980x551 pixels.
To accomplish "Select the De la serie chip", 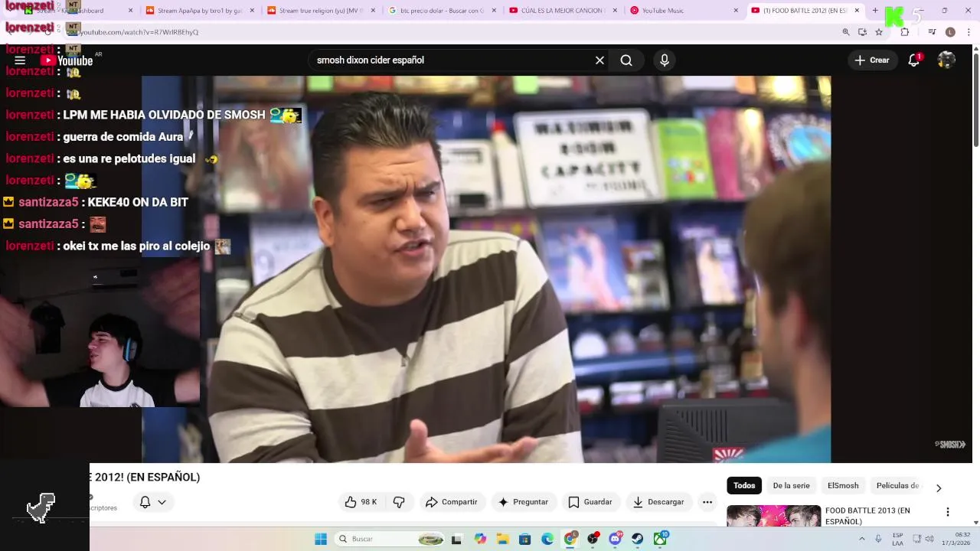I will (x=791, y=486).
